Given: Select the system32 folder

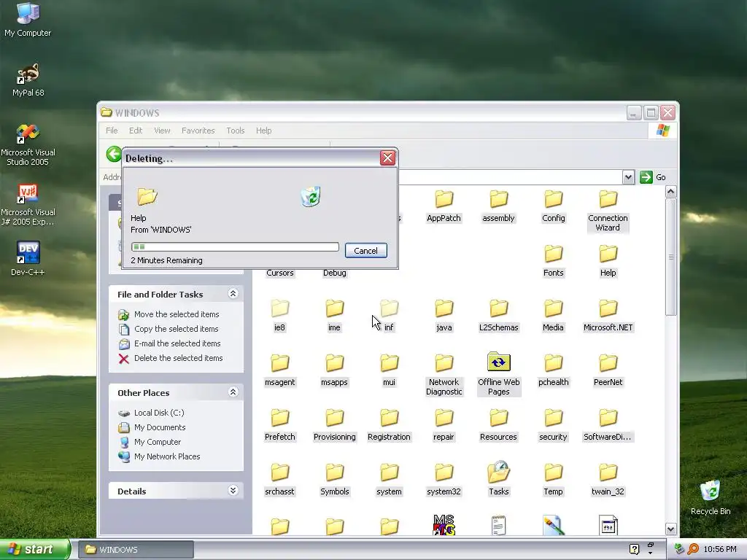Looking at the screenshot, I should [444, 480].
